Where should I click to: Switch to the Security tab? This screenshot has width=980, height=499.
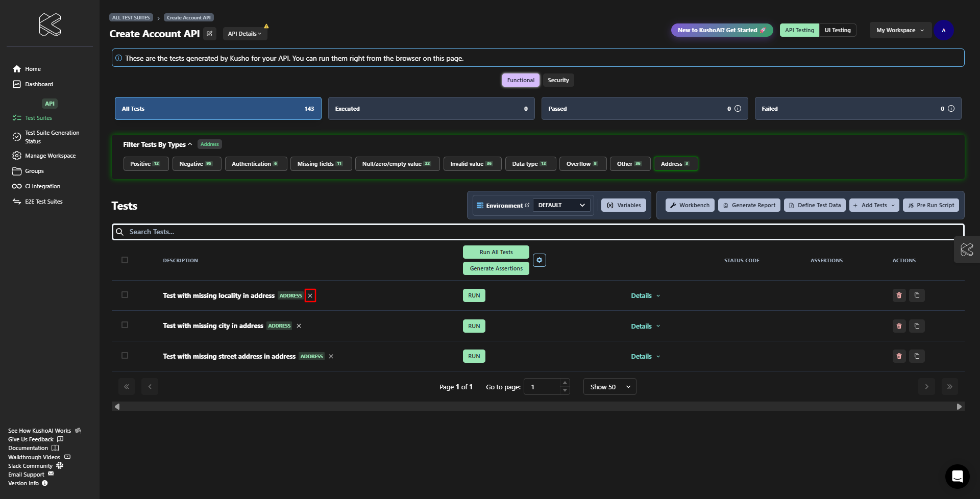[x=558, y=80]
